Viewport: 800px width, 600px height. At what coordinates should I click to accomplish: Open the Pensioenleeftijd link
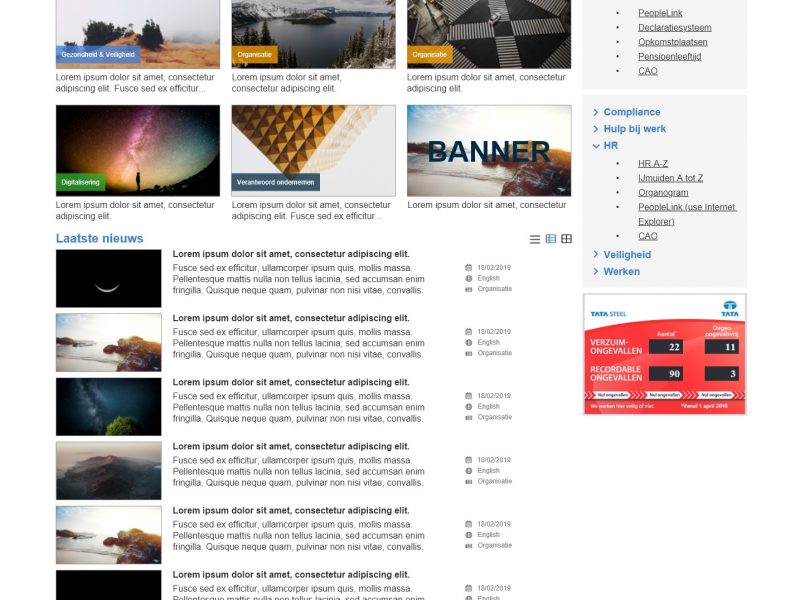point(669,57)
